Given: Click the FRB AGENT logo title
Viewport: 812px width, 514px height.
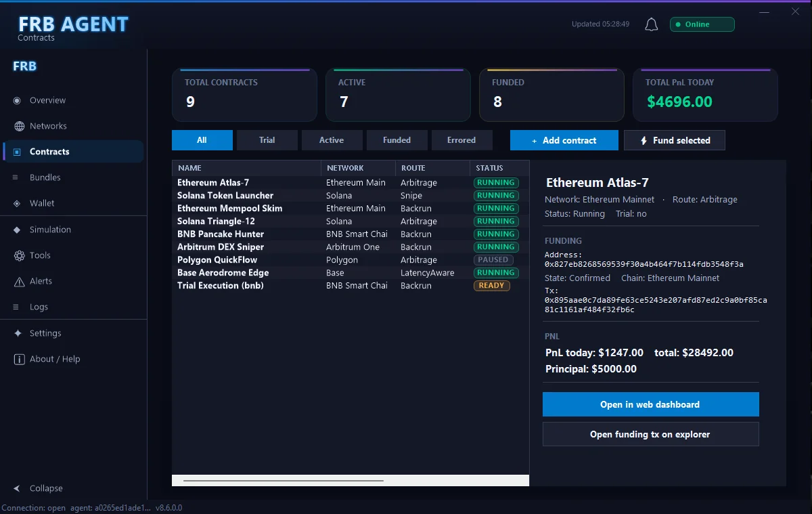Looking at the screenshot, I should (x=73, y=24).
